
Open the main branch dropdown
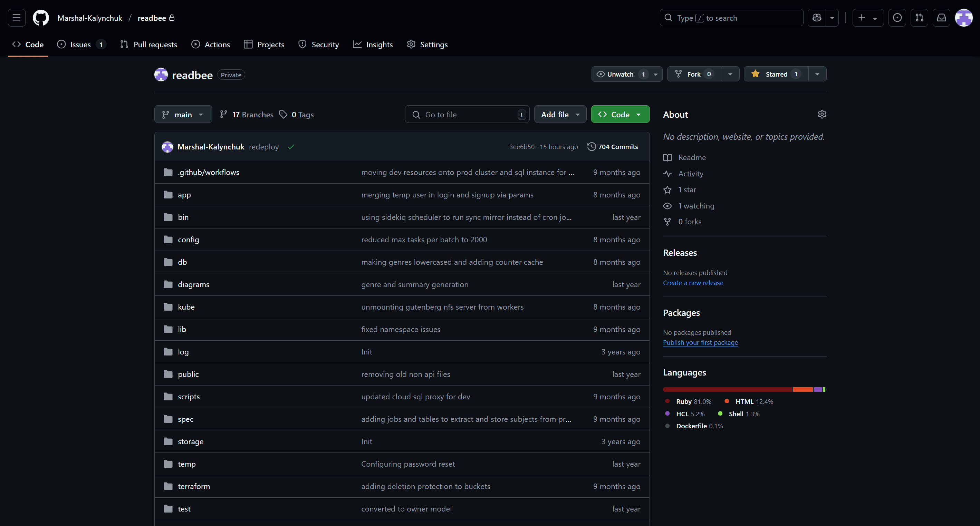coord(183,114)
